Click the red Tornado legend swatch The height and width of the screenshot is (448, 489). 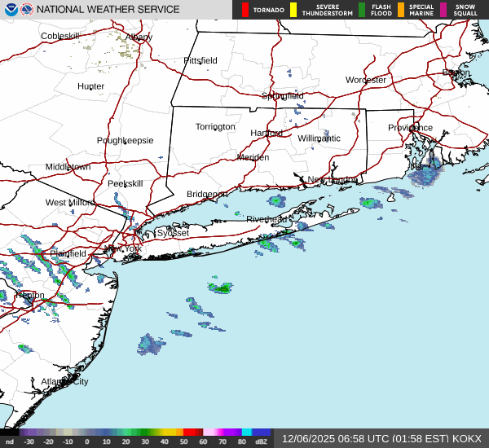tap(245, 10)
